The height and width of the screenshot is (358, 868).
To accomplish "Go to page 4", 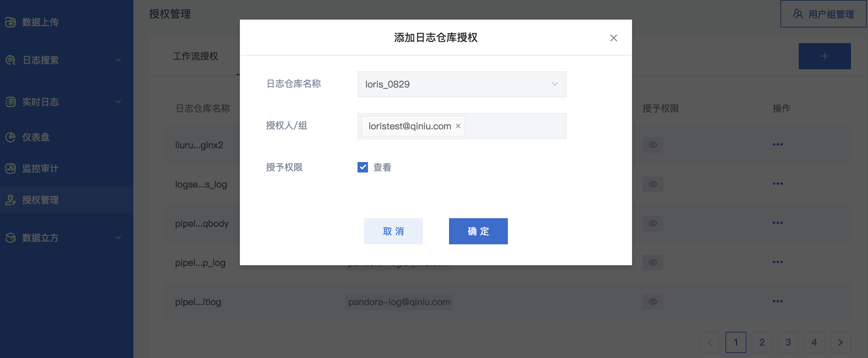I will click(814, 342).
